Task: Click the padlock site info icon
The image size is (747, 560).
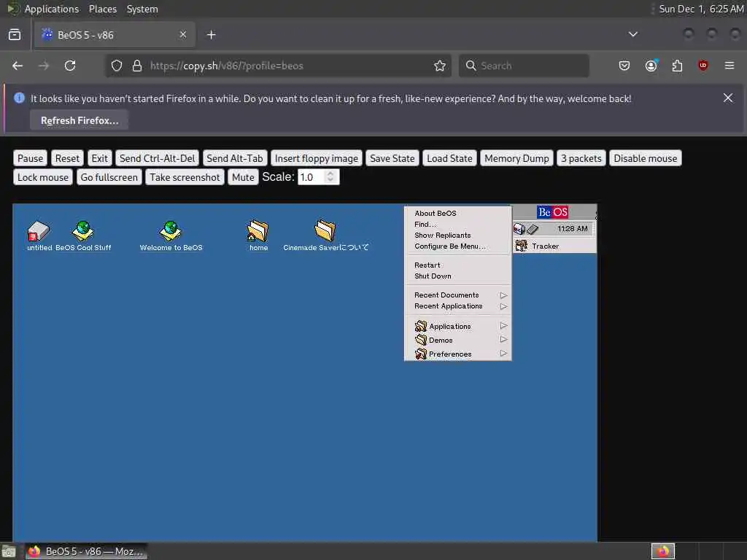Action: click(137, 66)
